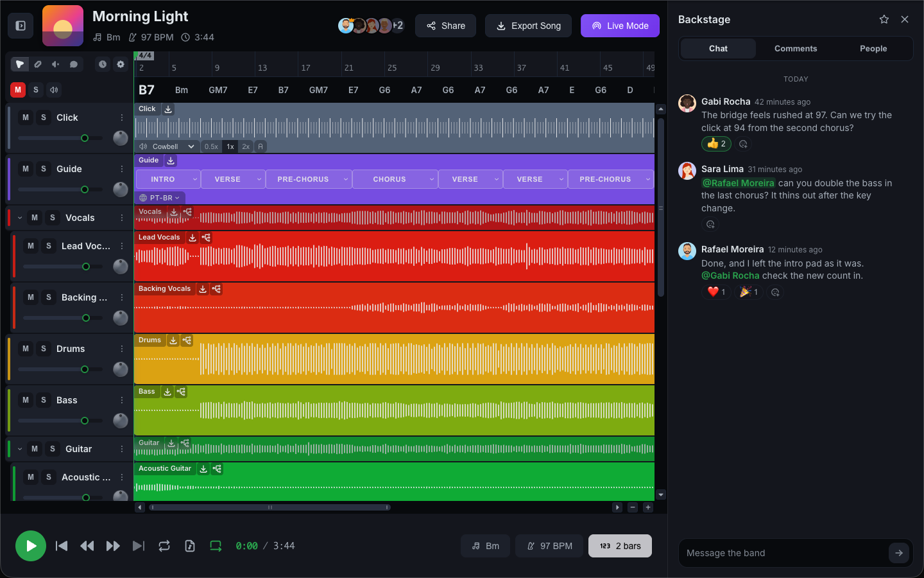Adjust the Drums track volume slider
Viewport: 924px width, 578px height.
[x=60, y=369]
